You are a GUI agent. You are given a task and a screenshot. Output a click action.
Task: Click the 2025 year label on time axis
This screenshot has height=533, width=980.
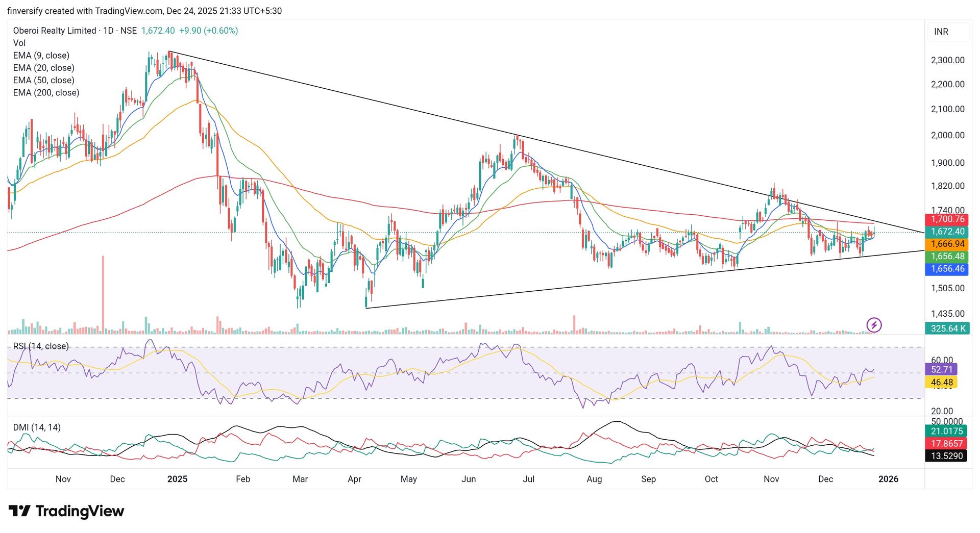coord(177,479)
